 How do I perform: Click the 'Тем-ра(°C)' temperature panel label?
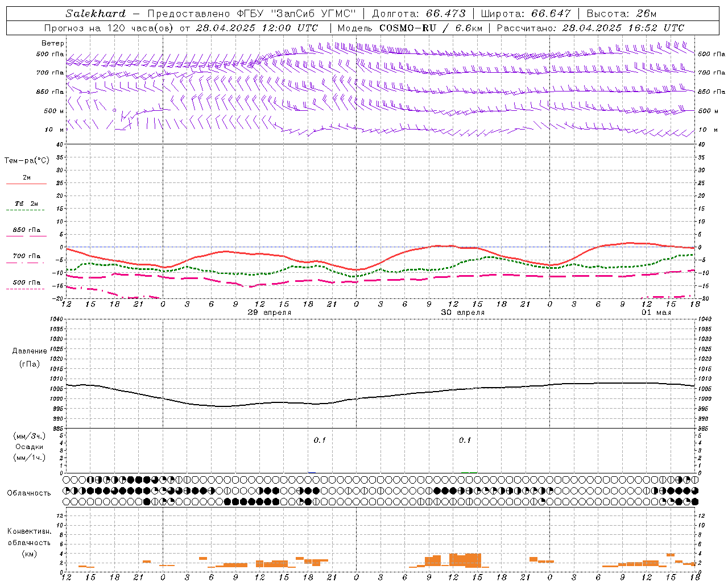(27, 161)
